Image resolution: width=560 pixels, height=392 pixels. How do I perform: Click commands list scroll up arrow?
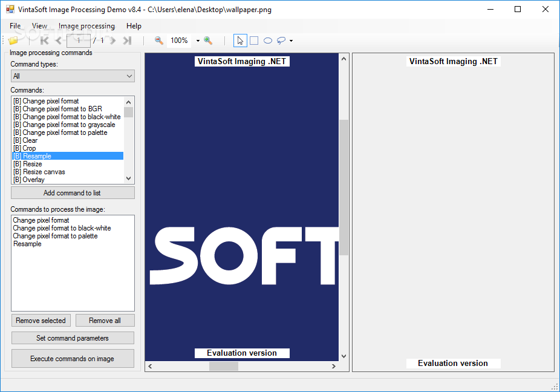129,102
